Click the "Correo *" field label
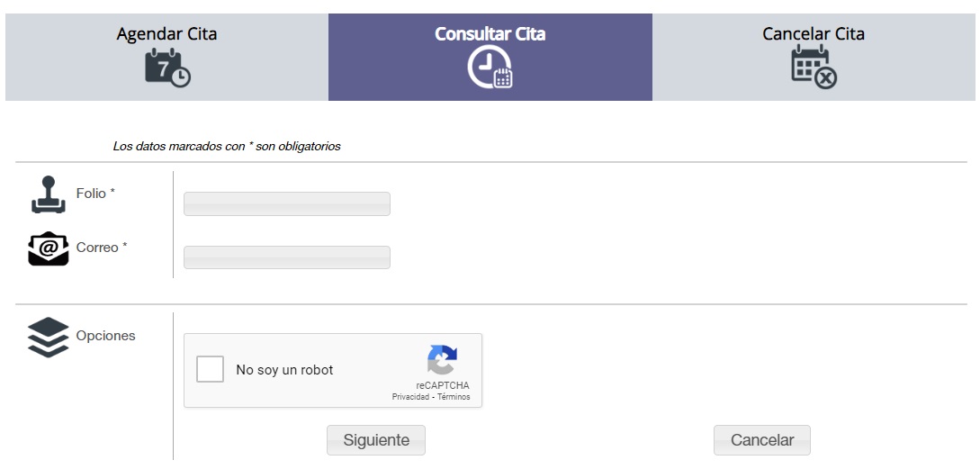 pyautogui.click(x=102, y=247)
